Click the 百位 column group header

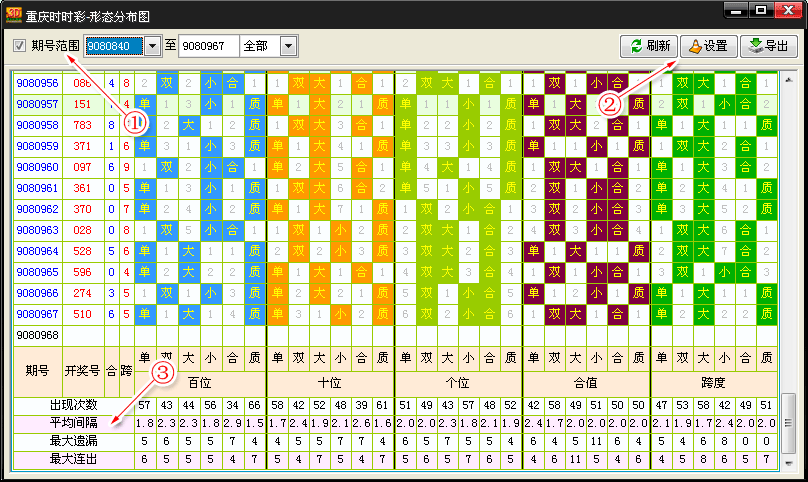click(200, 383)
